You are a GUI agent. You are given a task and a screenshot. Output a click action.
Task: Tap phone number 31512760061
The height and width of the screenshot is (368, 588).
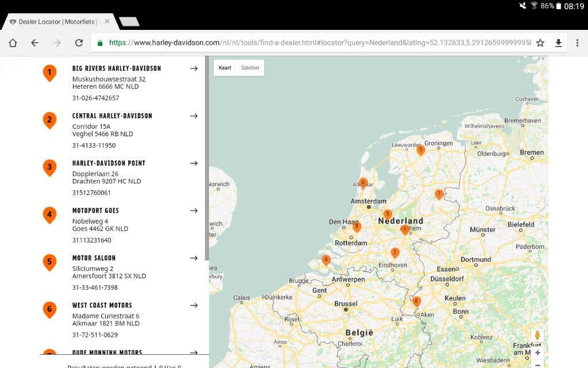91,193
